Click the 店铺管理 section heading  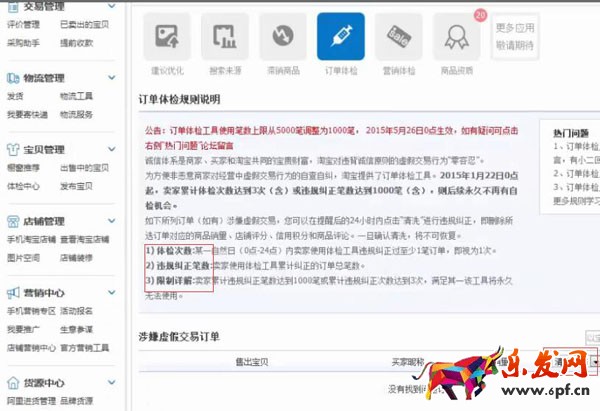pos(44,221)
